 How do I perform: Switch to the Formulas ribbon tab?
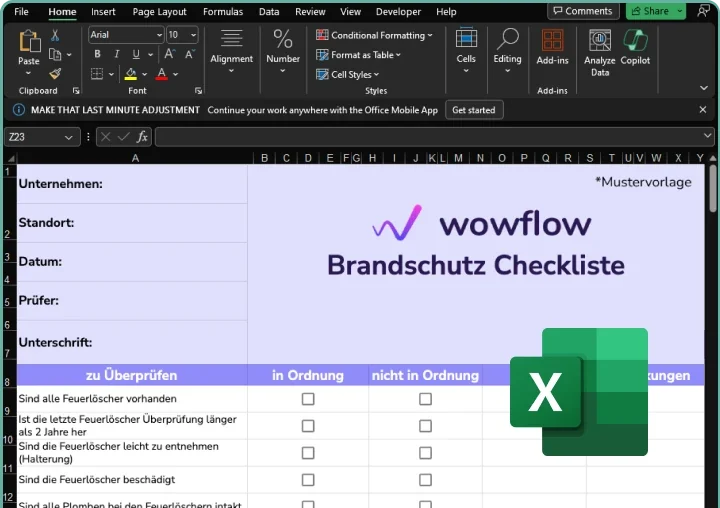[222, 12]
